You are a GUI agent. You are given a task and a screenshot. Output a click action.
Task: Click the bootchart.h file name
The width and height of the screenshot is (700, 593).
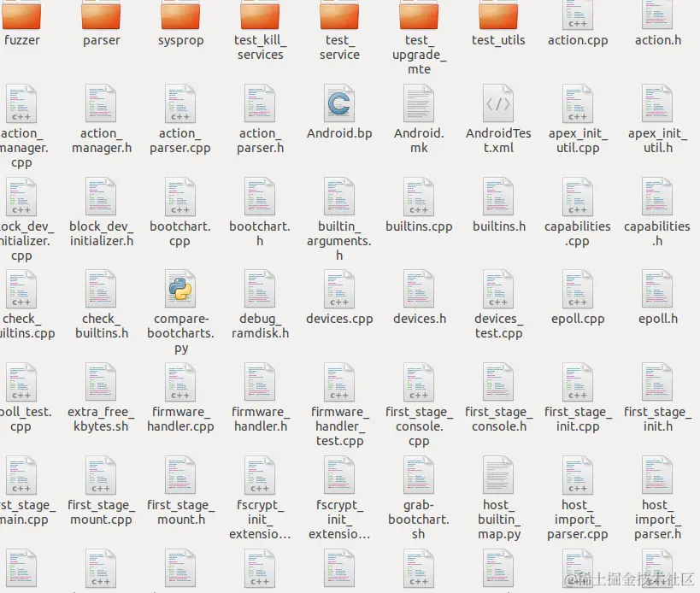coord(260,233)
